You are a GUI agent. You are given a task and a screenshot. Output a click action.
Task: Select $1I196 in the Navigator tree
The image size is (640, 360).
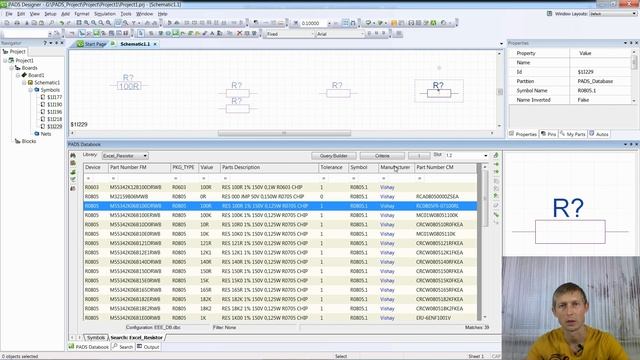[54, 112]
